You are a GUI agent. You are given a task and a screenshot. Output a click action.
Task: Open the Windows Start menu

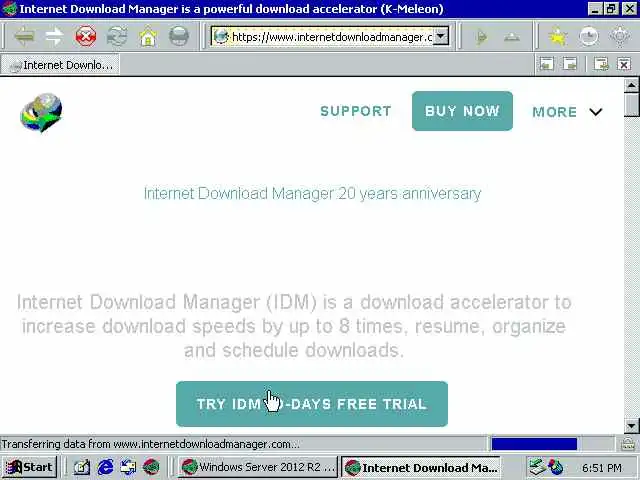[x=29, y=467]
